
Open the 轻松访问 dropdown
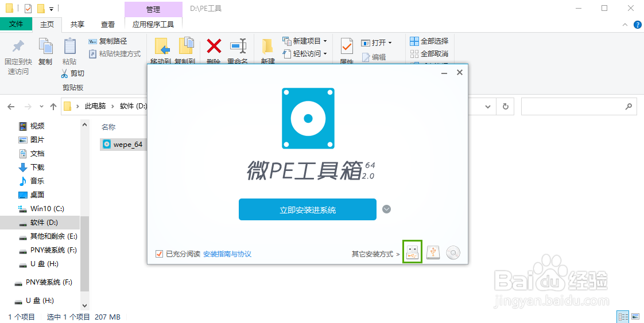coord(305,54)
